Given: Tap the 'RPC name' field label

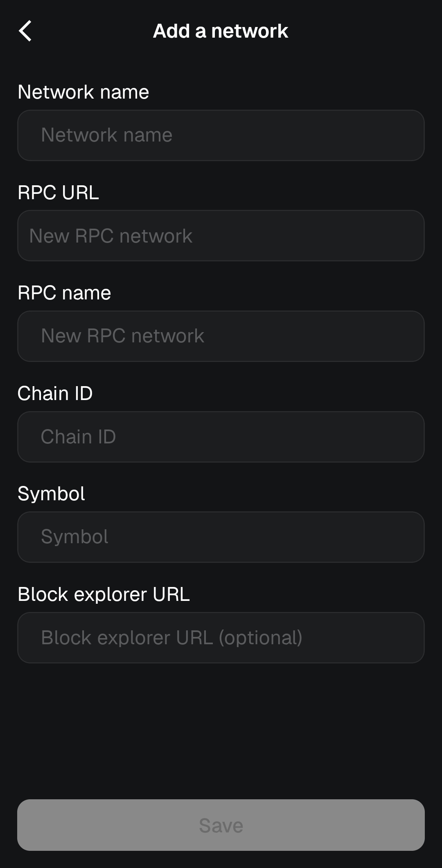Looking at the screenshot, I should (64, 293).
